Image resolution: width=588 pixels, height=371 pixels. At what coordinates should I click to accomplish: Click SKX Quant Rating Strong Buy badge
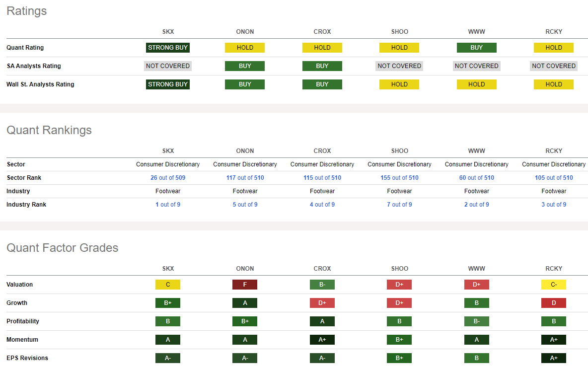coord(168,48)
